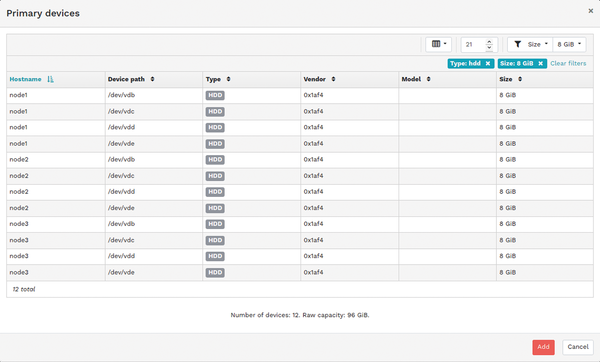
Task: Click the 12 total footer text
Action: 24,289
